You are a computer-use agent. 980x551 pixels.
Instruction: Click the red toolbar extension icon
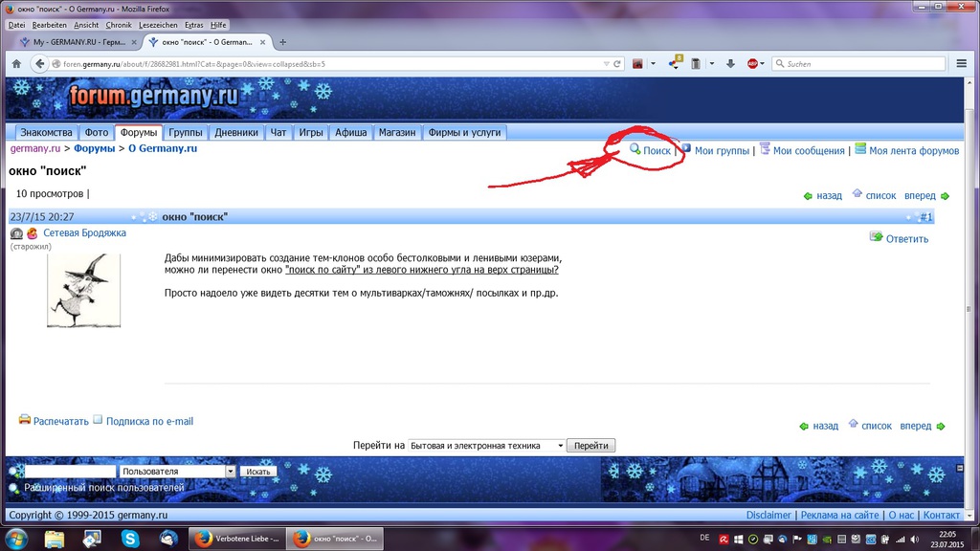tap(637, 64)
